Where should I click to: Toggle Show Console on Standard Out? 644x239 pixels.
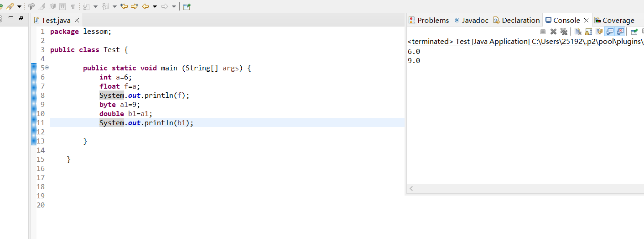[x=609, y=32]
